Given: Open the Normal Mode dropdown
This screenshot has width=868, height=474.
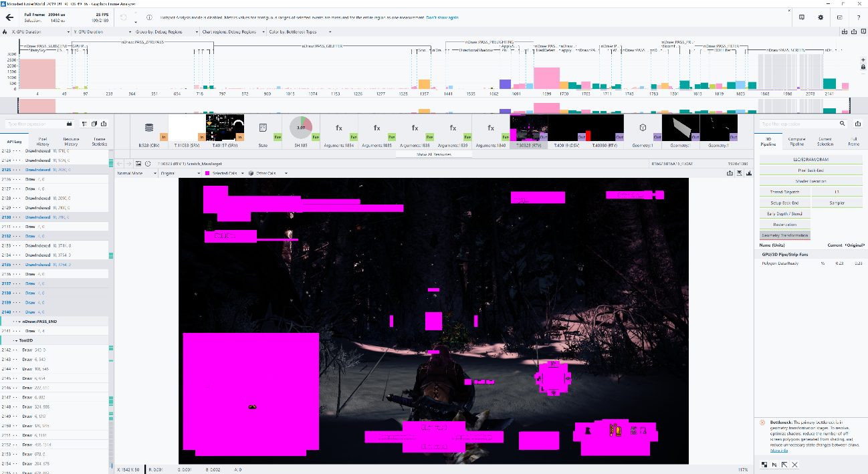Looking at the screenshot, I should pyautogui.click(x=137, y=173).
